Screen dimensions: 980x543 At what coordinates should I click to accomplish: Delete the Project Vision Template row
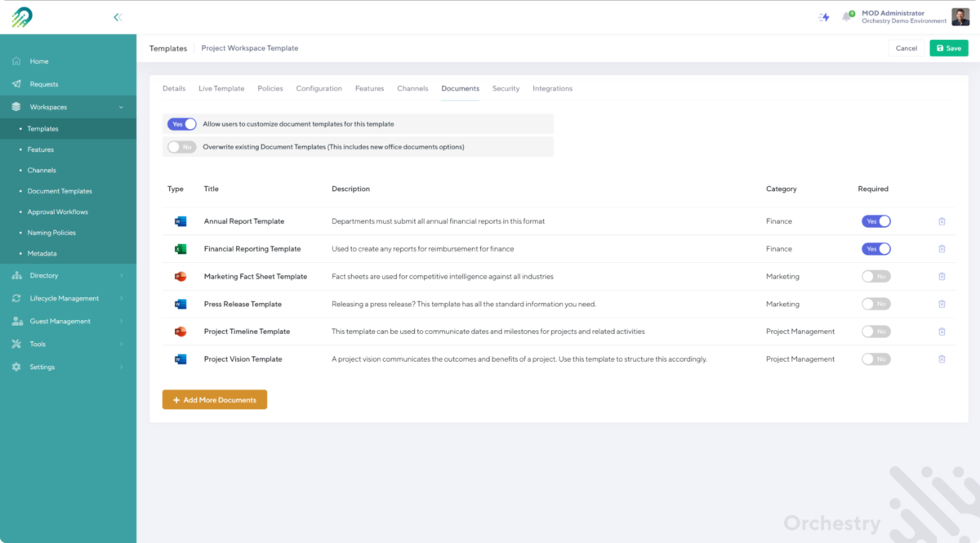[x=942, y=359]
